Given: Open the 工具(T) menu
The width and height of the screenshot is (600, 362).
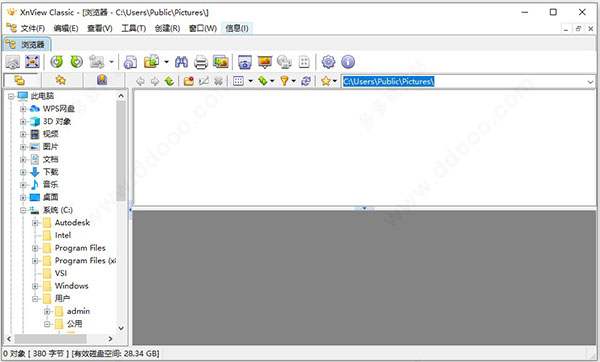Looking at the screenshot, I should pyautogui.click(x=134, y=28).
